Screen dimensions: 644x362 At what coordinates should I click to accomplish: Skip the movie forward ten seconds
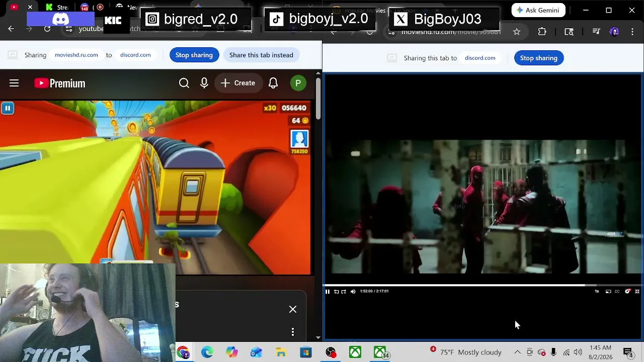coord(344,291)
